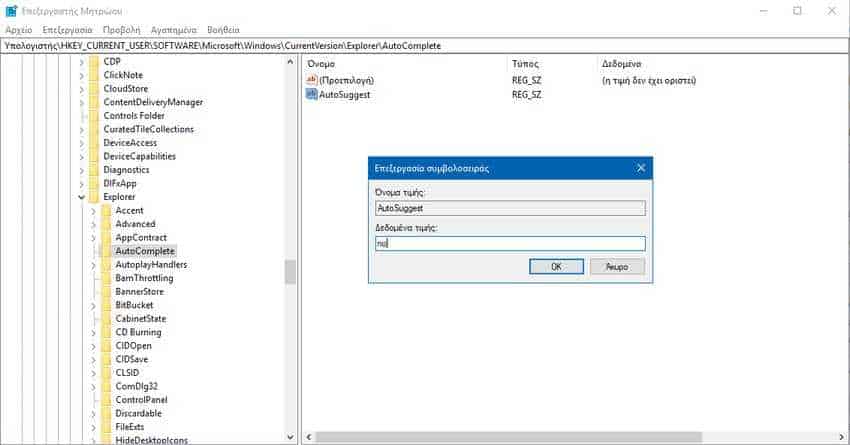
Task: Click the registry path address bar
Action: click(425, 46)
